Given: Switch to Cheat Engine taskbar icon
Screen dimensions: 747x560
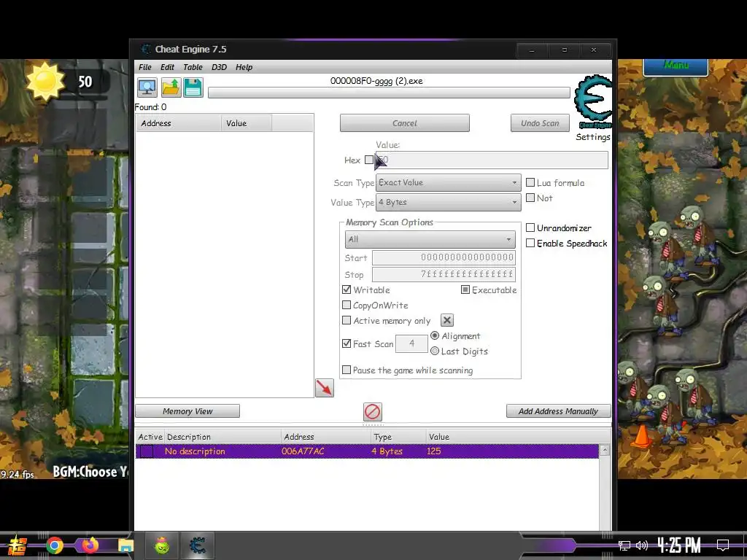Looking at the screenshot, I should (x=198, y=545).
